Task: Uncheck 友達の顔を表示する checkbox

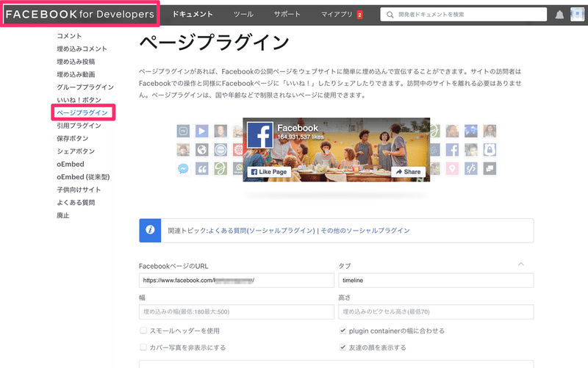Action: [343, 347]
